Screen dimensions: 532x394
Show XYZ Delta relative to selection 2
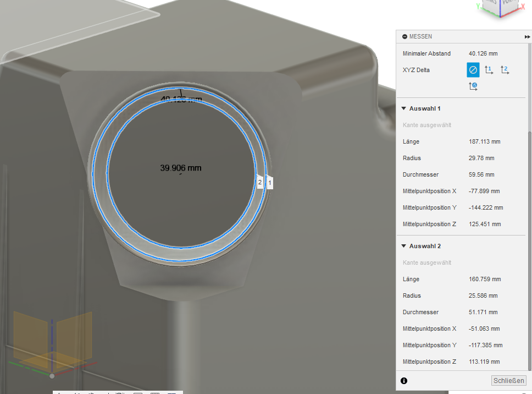(505, 70)
